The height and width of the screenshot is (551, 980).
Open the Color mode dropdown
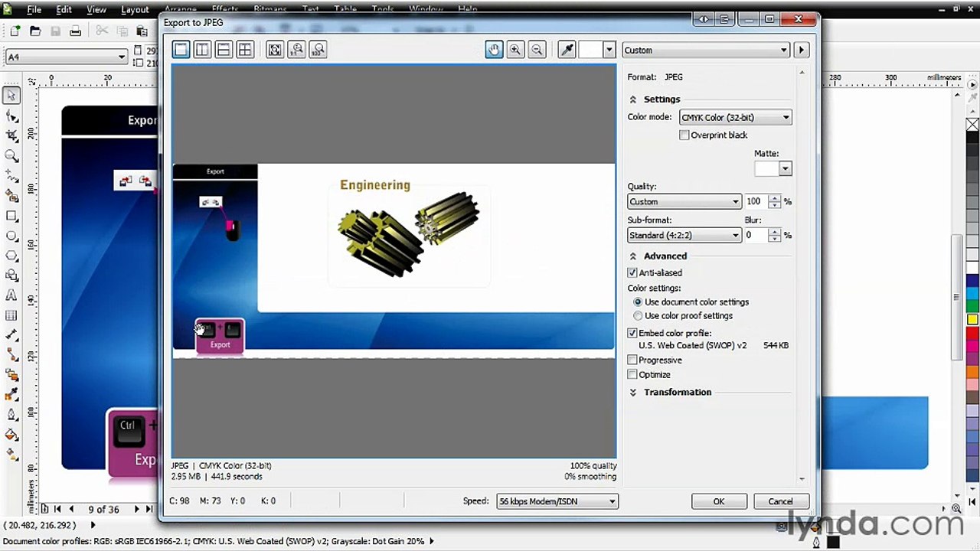click(x=735, y=117)
